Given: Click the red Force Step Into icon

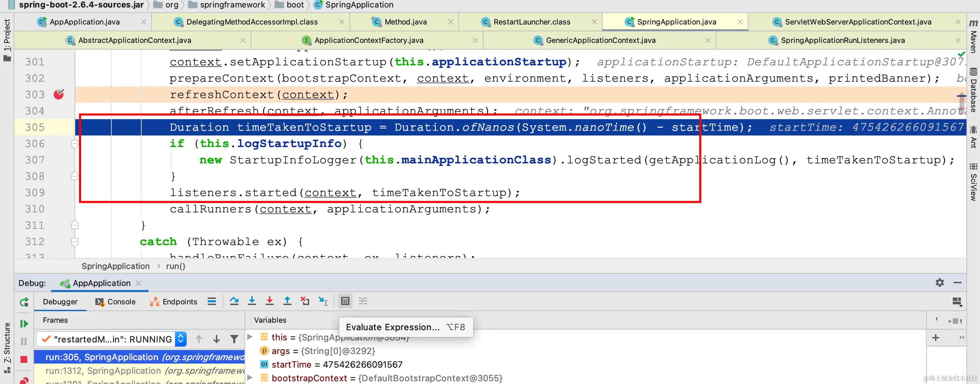Looking at the screenshot, I should tap(269, 301).
